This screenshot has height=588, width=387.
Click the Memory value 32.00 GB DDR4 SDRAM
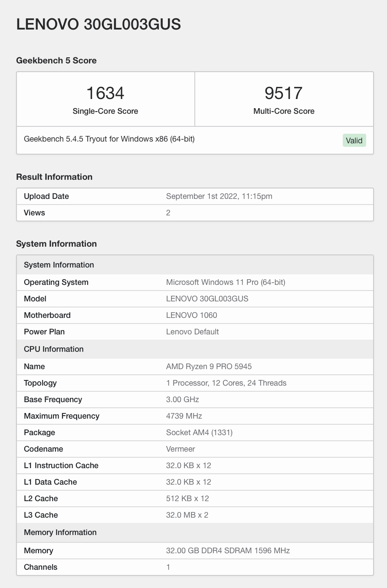pos(228,551)
